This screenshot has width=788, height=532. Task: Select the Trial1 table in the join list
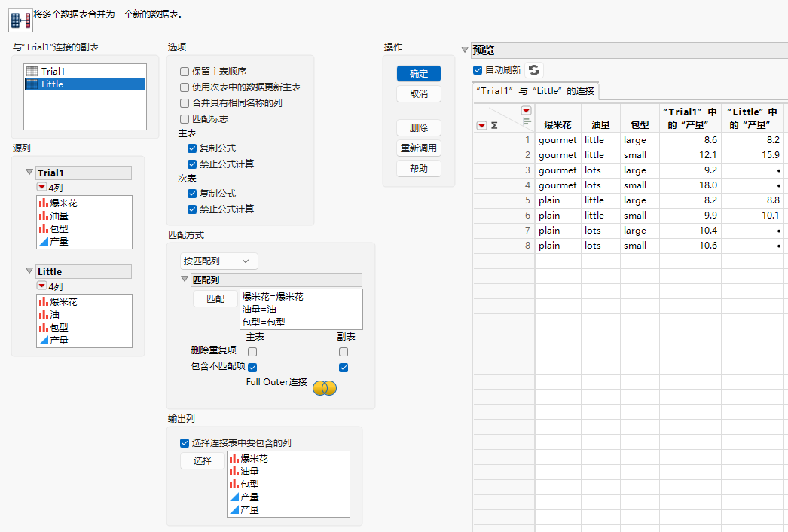(x=85, y=72)
